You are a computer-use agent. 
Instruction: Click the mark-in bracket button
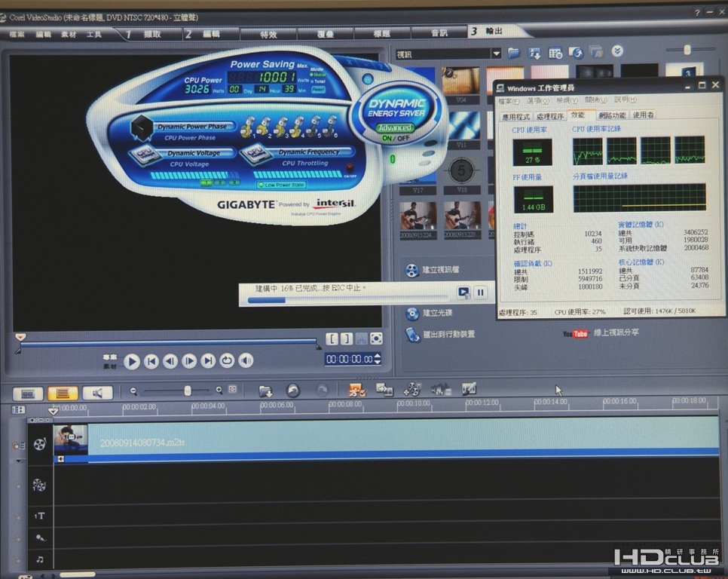tap(332, 339)
